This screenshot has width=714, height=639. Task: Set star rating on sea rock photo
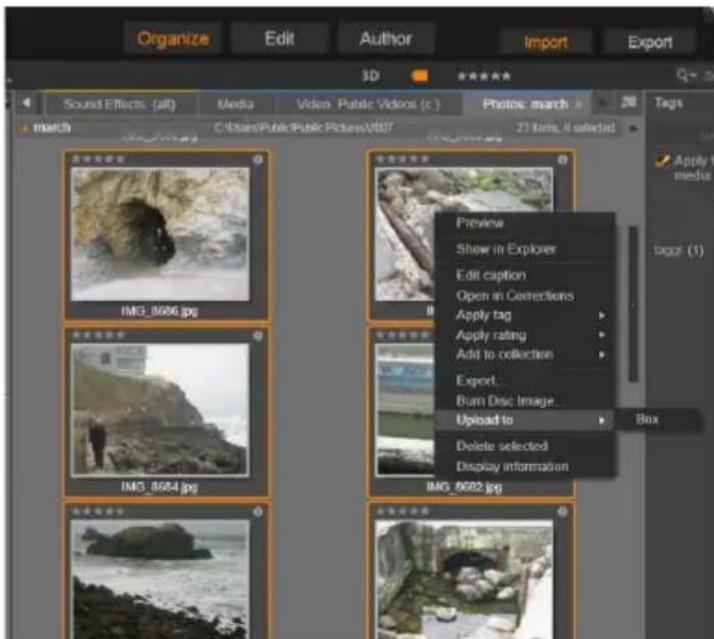tap(98, 511)
